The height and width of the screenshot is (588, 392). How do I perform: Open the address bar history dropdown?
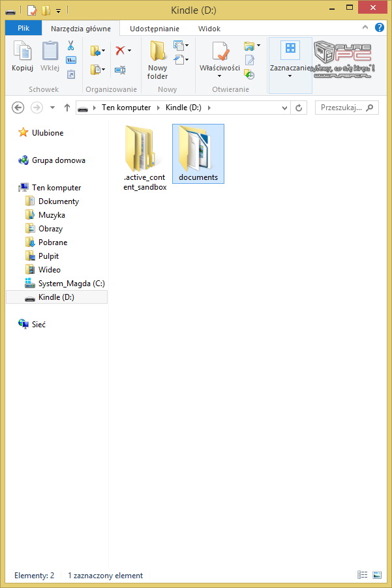(x=285, y=108)
